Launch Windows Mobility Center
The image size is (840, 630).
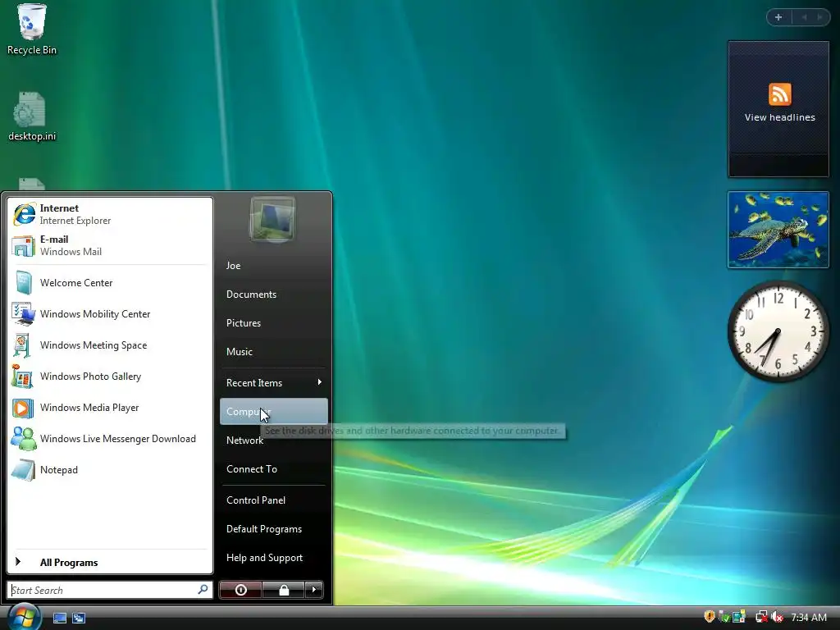pos(110,314)
